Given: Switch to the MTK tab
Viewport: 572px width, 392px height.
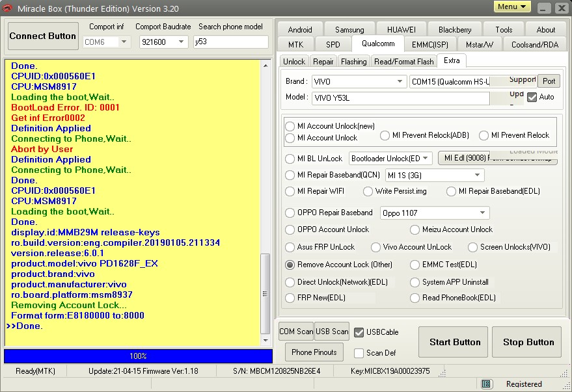Looking at the screenshot, I should (296, 44).
